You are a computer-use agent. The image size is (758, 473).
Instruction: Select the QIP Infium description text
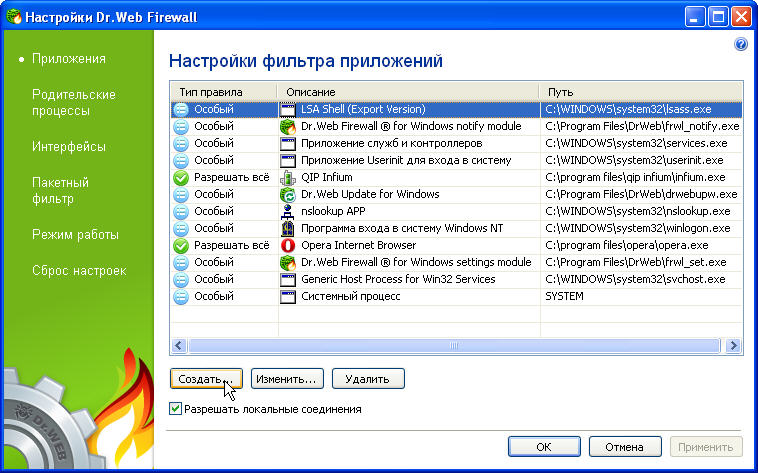click(x=327, y=177)
